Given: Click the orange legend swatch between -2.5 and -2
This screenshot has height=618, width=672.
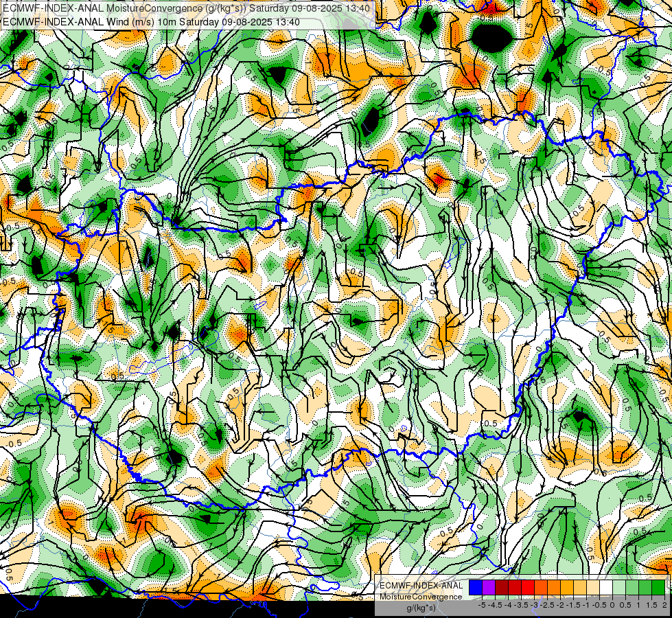Looking at the screenshot, I should (554, 587).
